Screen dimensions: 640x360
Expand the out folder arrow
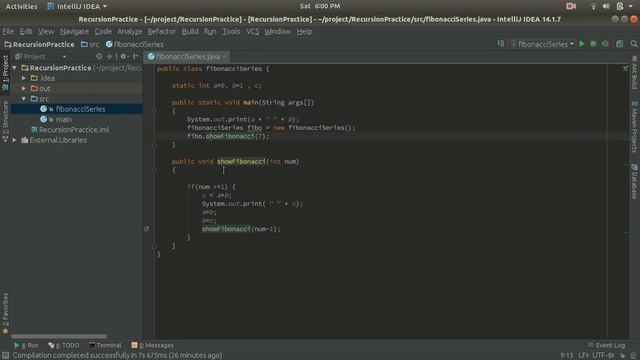[x=24, y=88]
